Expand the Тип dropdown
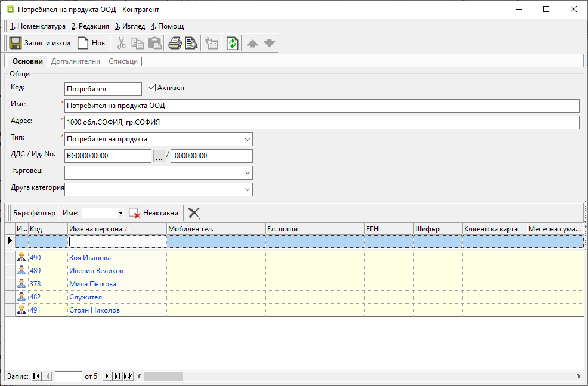This screenshot has height=386, width=588. (x=247, y=140)
